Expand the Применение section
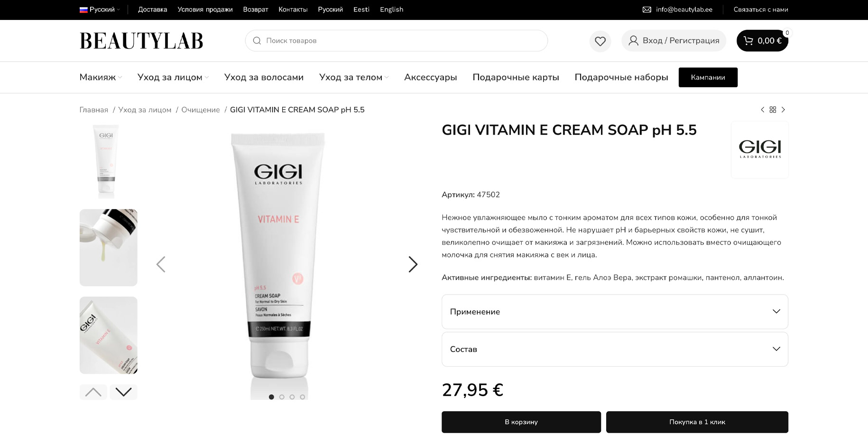868x445 pixels. pyautogui.click(x=615, y=312)
